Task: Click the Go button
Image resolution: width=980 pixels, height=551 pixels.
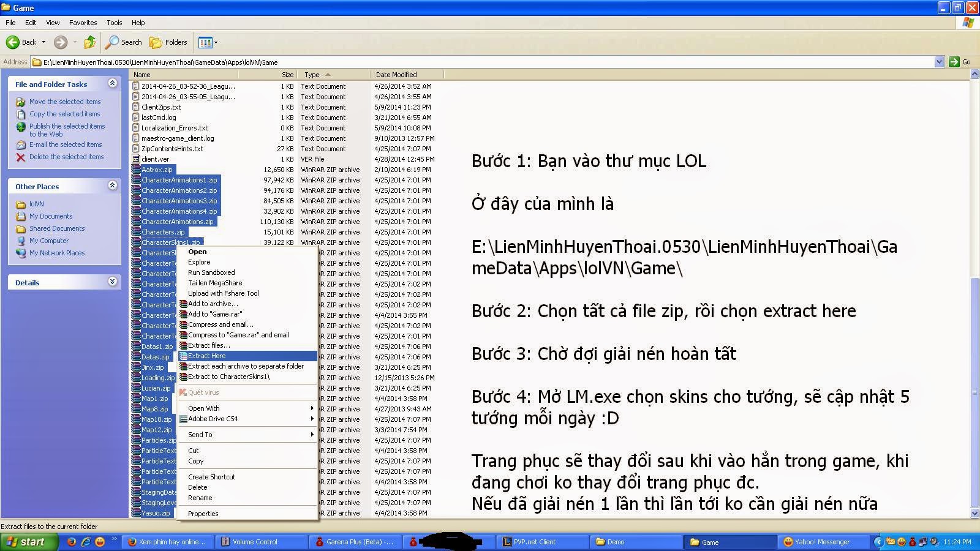Action: (960, 62)
